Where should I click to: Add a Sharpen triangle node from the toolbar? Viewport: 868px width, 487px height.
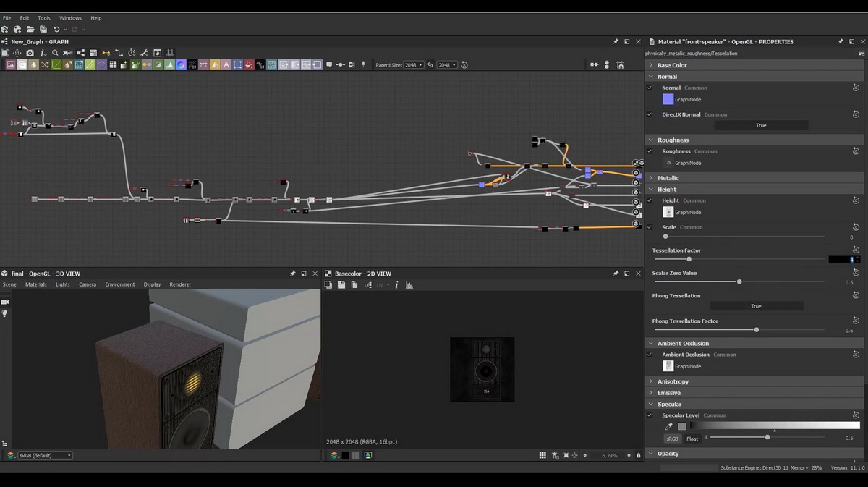tap(215, 64)
